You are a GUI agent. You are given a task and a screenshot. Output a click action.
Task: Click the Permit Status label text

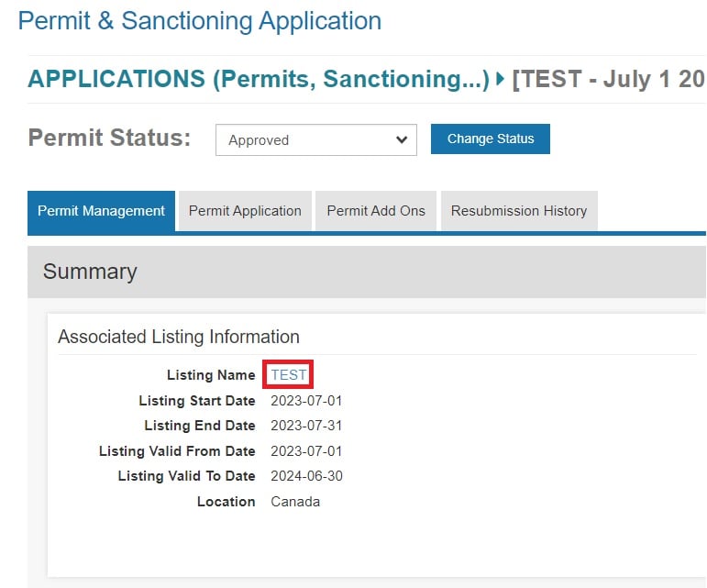[x=109, y=139]
